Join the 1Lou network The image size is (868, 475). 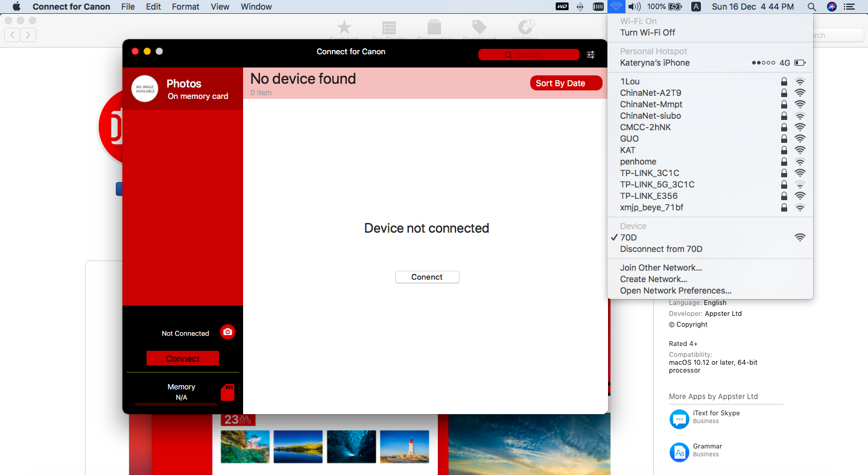(710, 81)
